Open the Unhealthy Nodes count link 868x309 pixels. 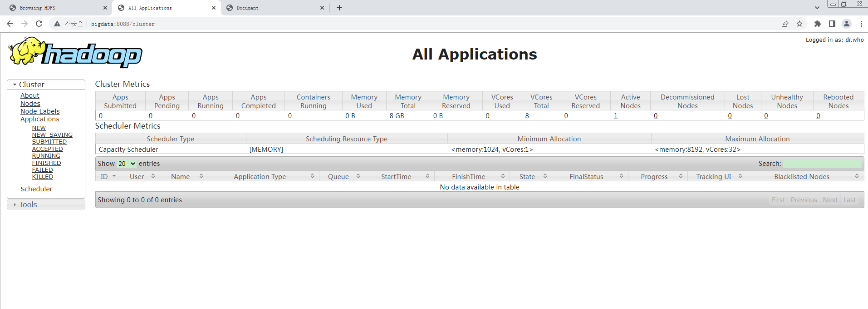click(x=766, y=116)
